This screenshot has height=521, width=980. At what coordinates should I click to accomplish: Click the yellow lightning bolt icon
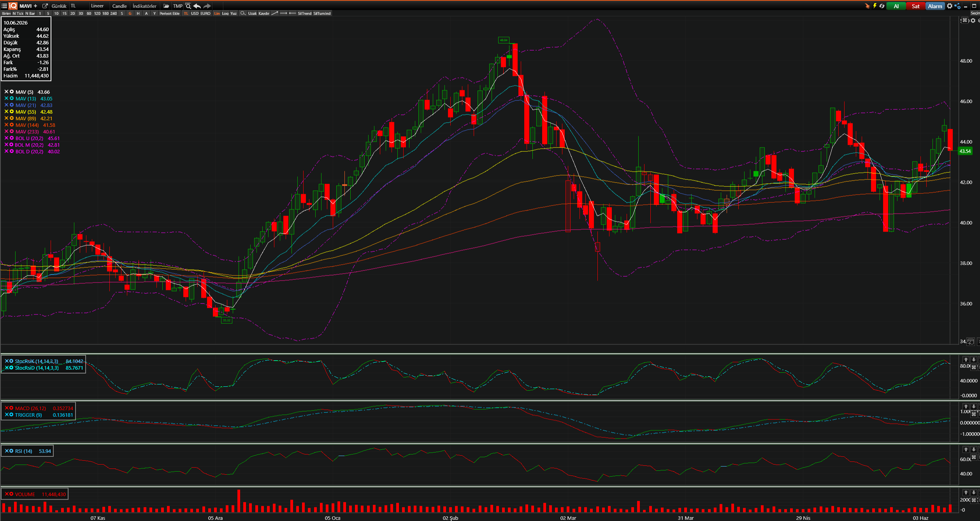click(x=875, y=6)
